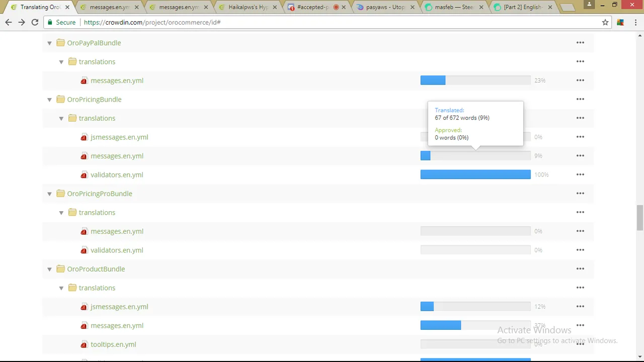Open more options for OroPricingProBundle translations folder
644x362 pixels.
[x=580, y=212]
